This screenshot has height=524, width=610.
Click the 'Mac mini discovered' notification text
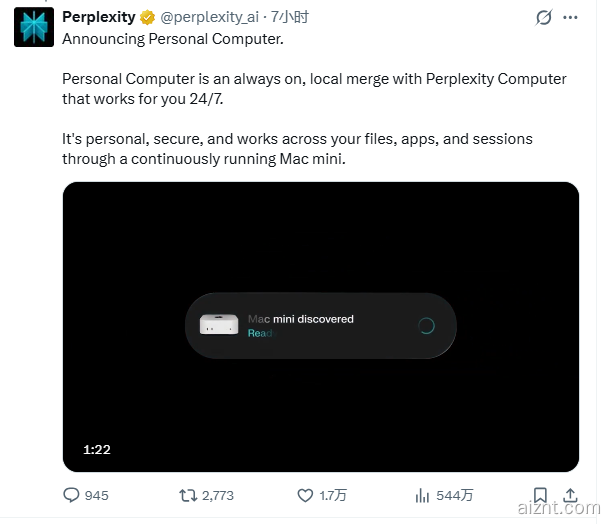coord(301,319)
